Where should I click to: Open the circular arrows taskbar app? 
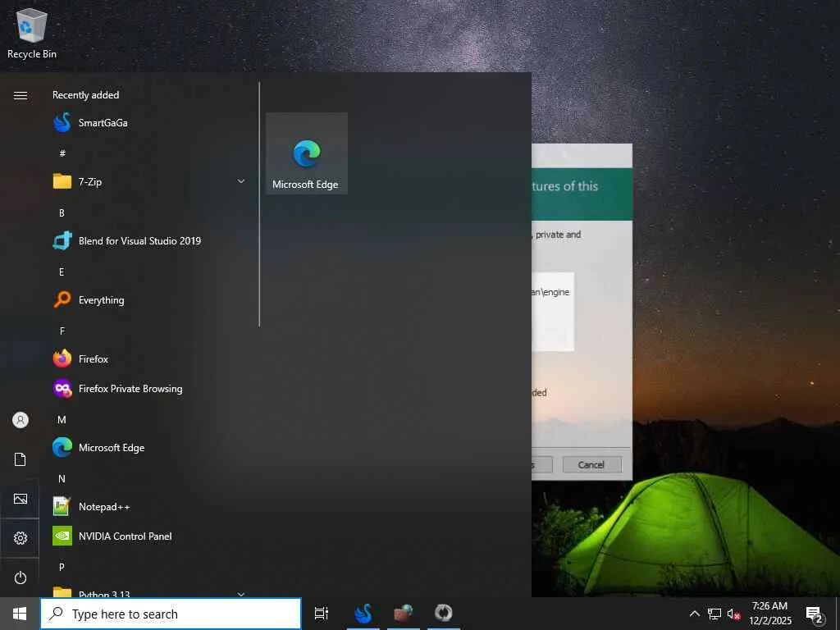(x=444, y=614)
